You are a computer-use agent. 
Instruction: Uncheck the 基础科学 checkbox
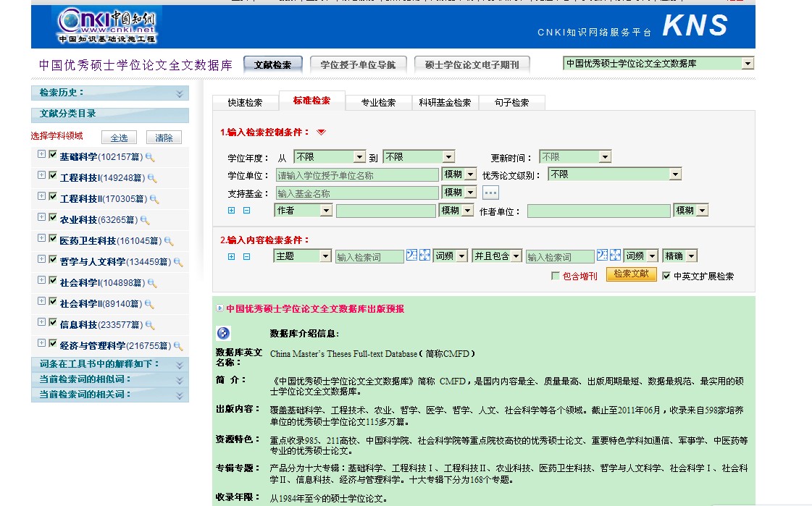coord(53,154)
